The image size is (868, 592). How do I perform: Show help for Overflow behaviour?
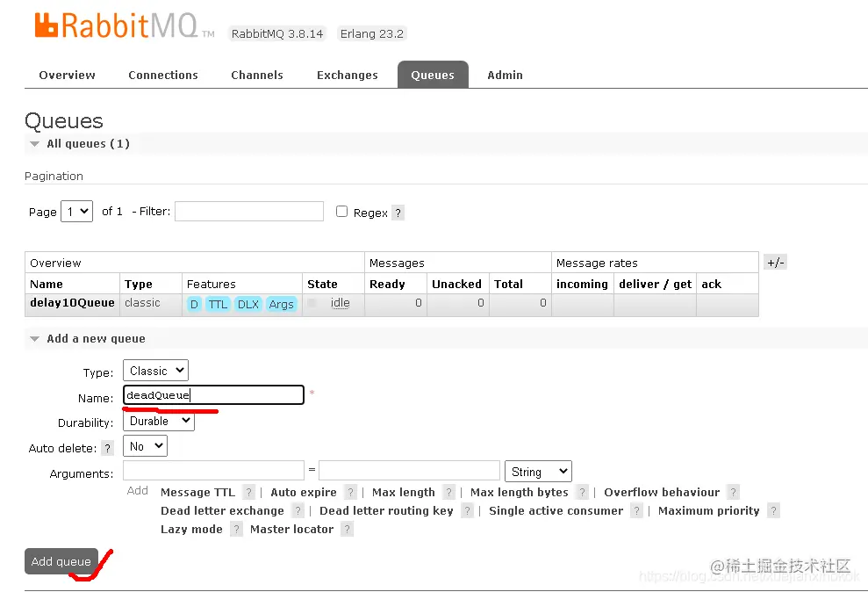pyautogui.click(x=734, y=493)
